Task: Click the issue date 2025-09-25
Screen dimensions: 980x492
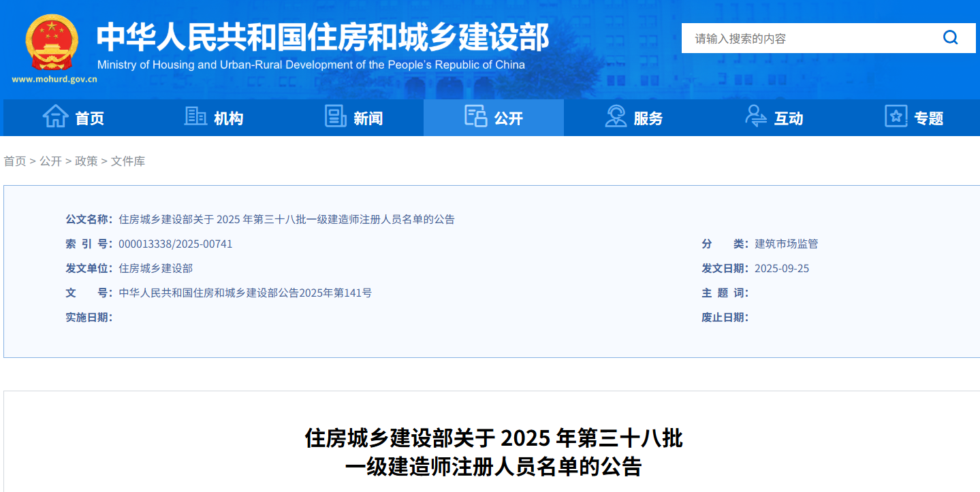Action: coord(782,268)
